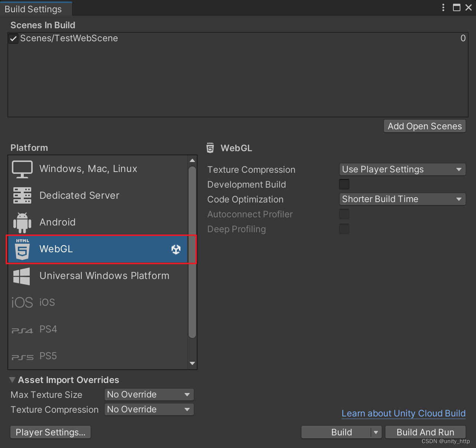Click the PS5 logo icon

click(x=22, y=357)
